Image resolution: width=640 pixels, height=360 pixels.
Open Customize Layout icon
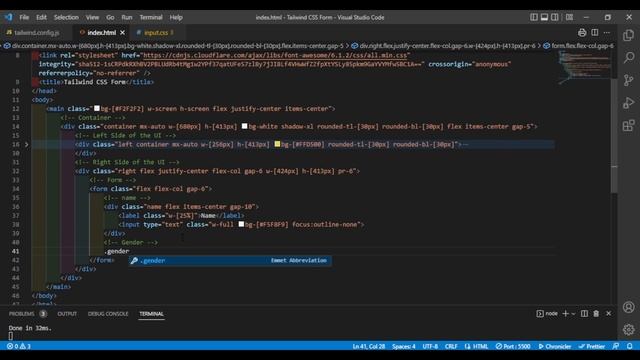click(x=569, y=17)
